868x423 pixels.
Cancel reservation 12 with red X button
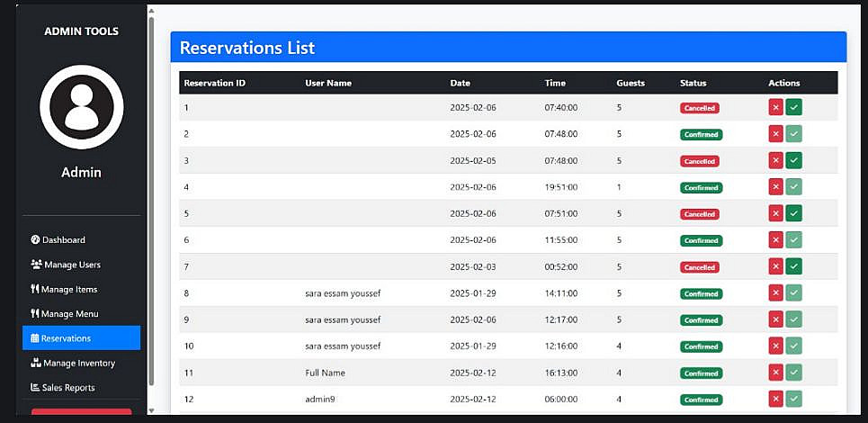coord(775,400)
